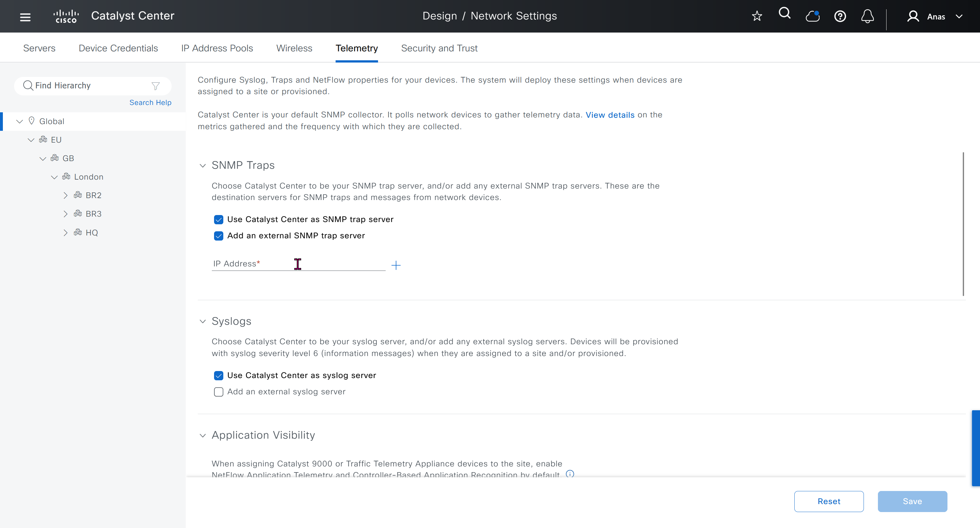
Task: Collapse the SNMP Traps section
Action: [203, 166]
